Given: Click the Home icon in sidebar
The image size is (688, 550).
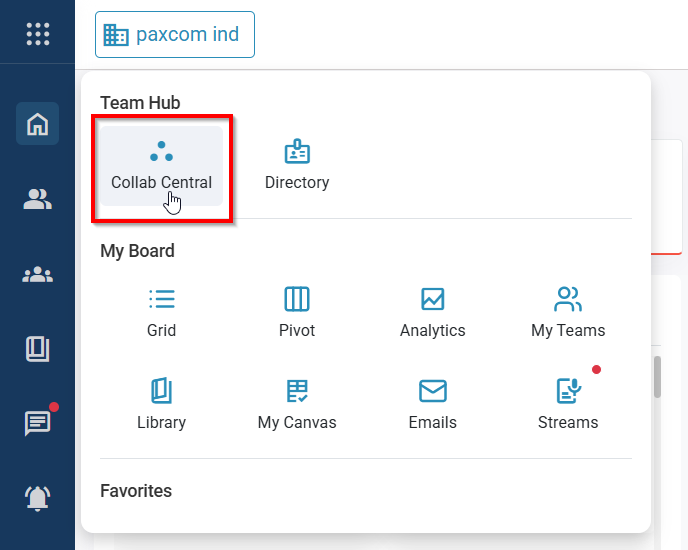Looking at the screenshot, I should pos(37,124).
